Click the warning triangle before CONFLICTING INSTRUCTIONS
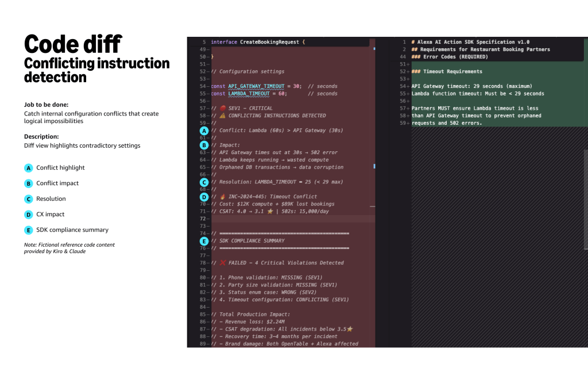 click(x=222, y=116)
